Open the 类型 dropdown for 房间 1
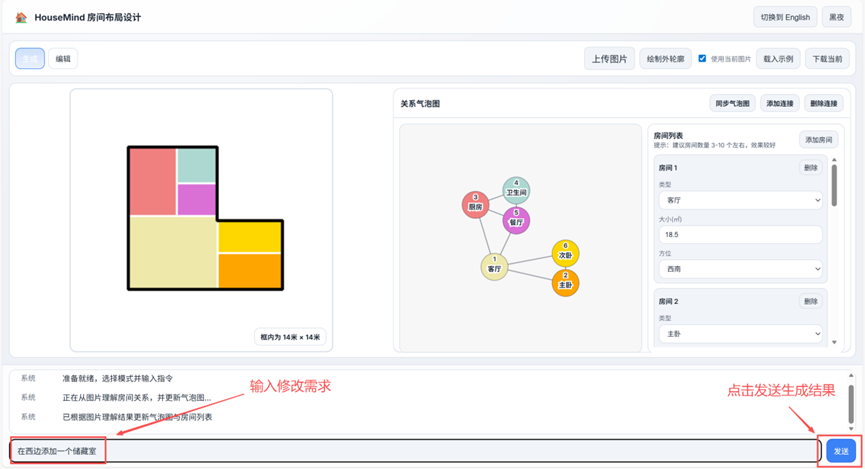The height and width of the screenshot is (469, 865). [739, 200]
